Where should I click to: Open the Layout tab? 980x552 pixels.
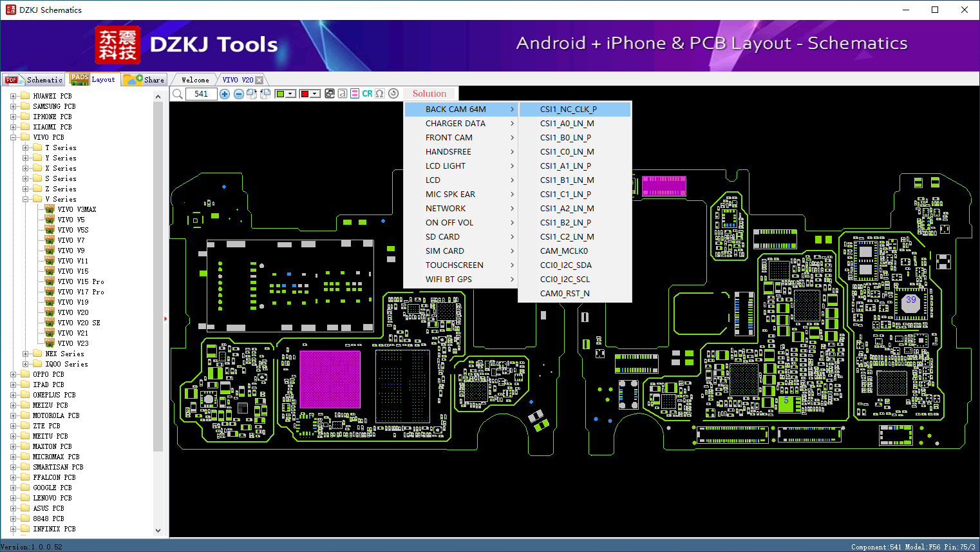point(93,79)
